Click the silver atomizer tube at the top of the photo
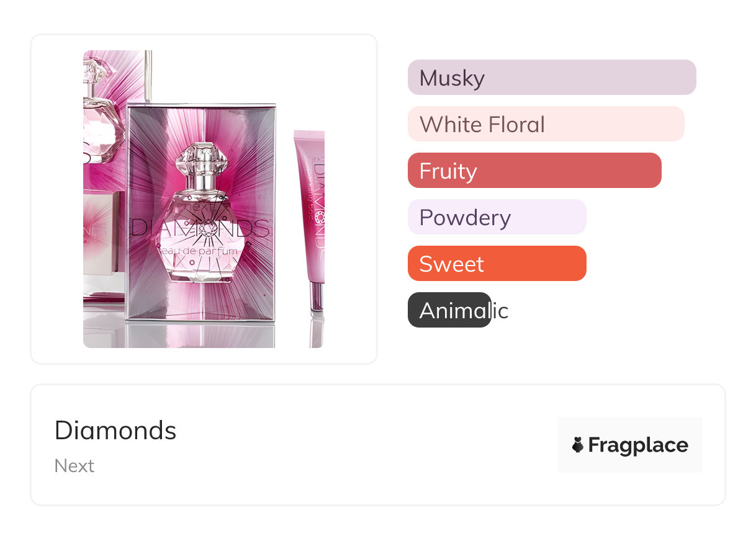This screenshot has height=536, width=756. point(148,74)
